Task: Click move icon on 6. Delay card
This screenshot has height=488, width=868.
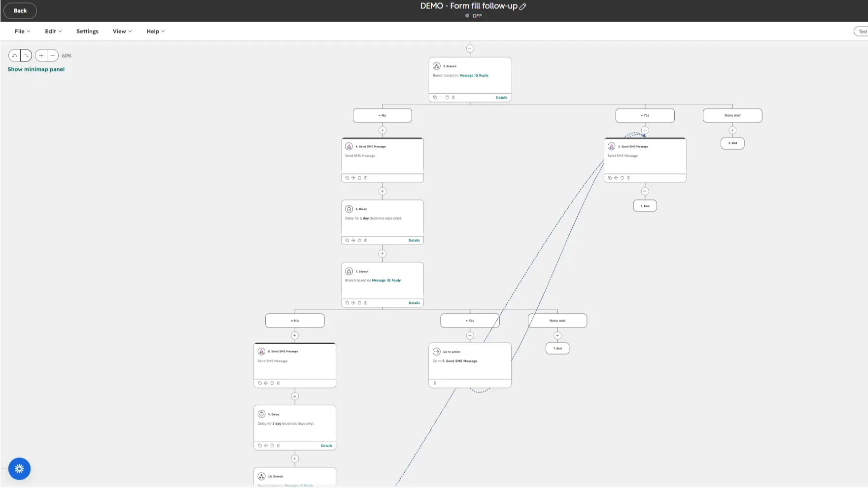Action: coord(353,240)
